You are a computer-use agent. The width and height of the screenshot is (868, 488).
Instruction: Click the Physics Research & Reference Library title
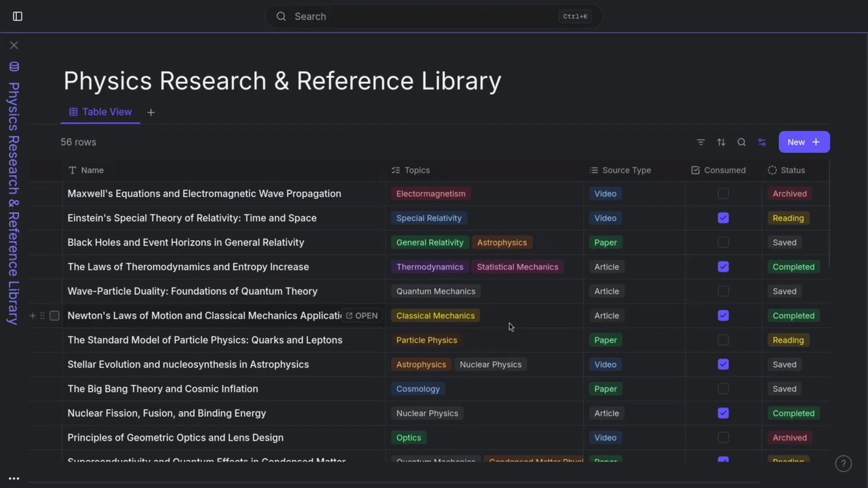[282, 81]
